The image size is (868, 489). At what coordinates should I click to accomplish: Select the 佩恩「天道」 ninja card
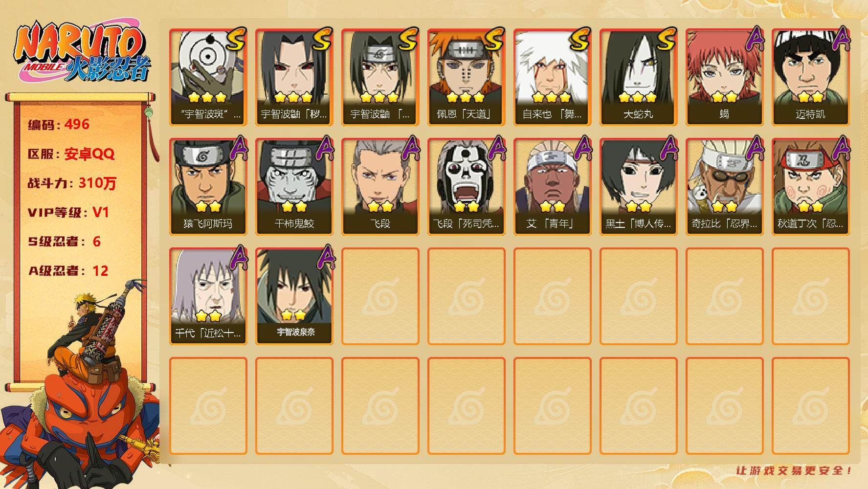click(x=466, y=77)
